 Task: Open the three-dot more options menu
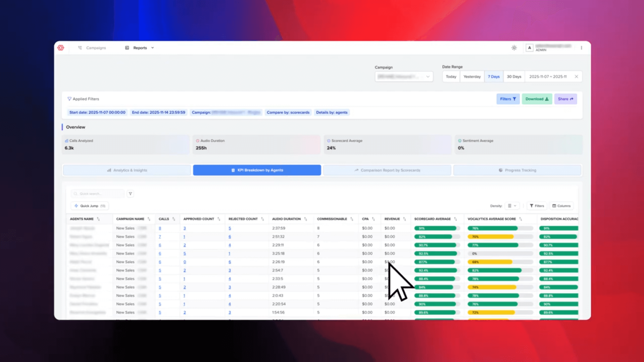pyautogui.click(x=581, y=48)
